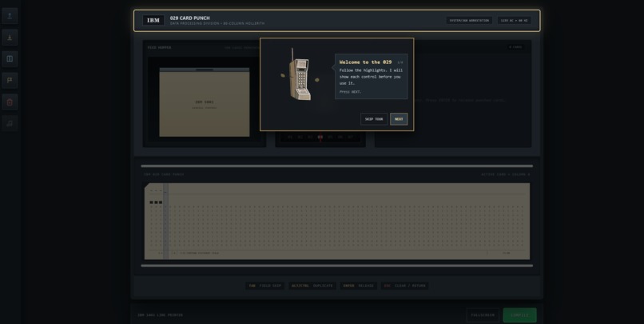
Task: Click the 'Press NEXT.' hint text
Action: coord(350,92)
